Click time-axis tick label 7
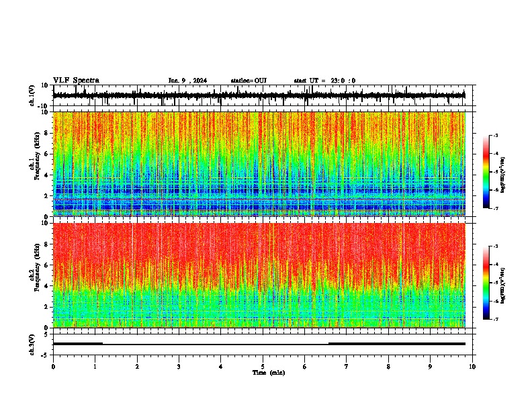The width and height of the screenshot is (532, 411). 347,367
